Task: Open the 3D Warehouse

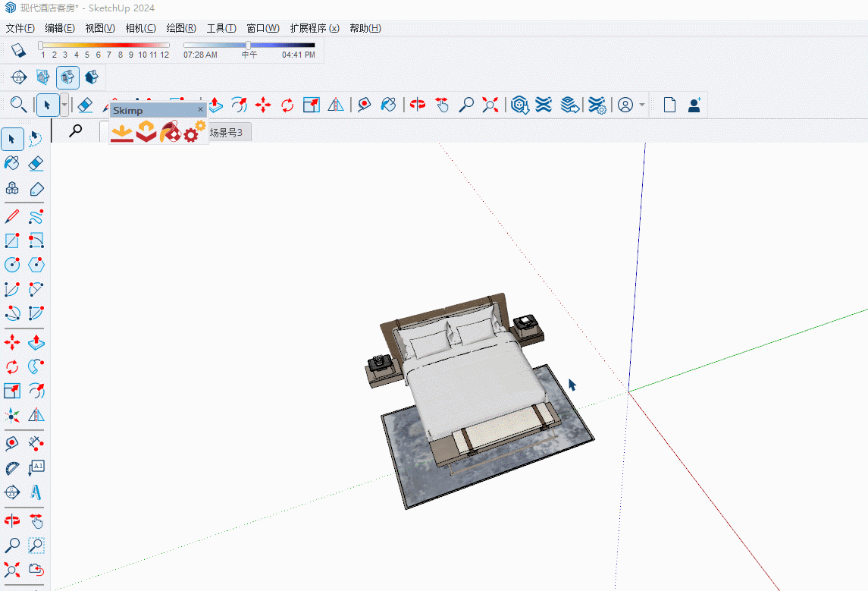Action: coord(519,105)
